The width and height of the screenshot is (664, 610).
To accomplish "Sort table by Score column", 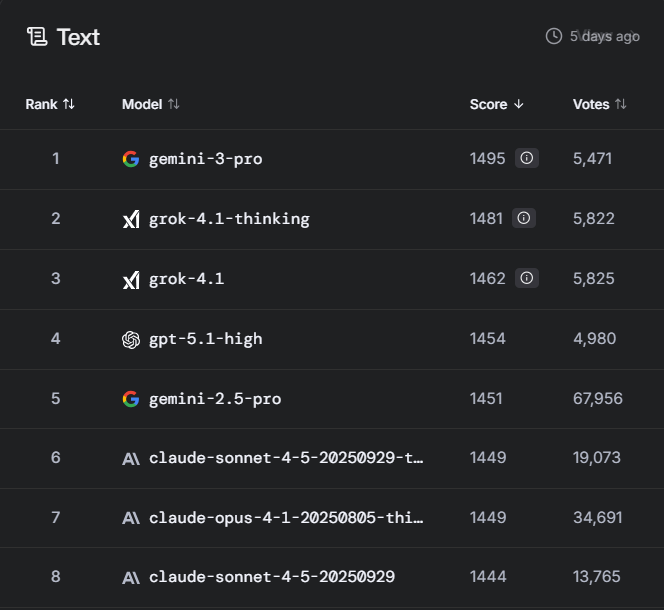I will [497, 104].
